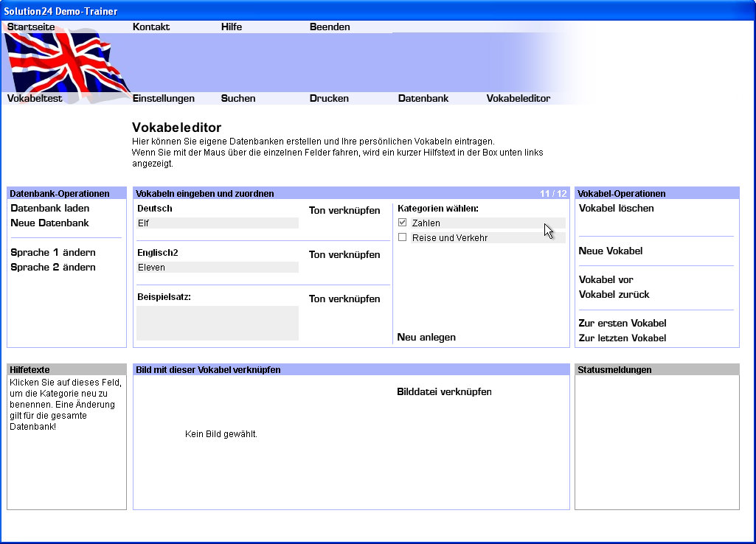
Task: Toggle the Zahlen category checkbox
Action: coord(403,223)
